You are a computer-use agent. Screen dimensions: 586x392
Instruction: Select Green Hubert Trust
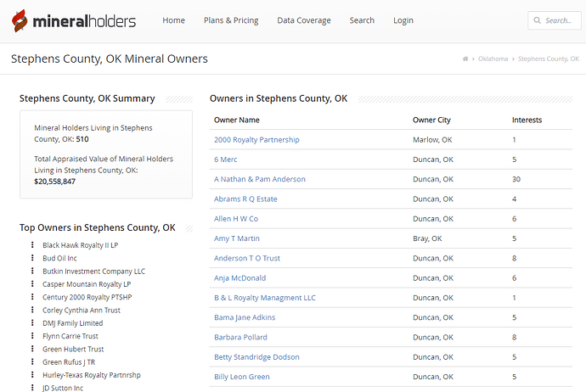point(73,350)
